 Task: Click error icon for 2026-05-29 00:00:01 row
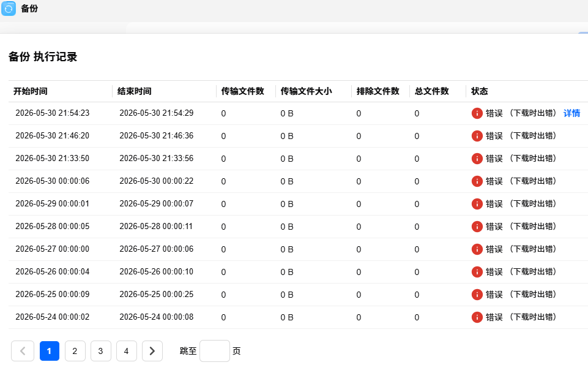(x=477, y=204)
